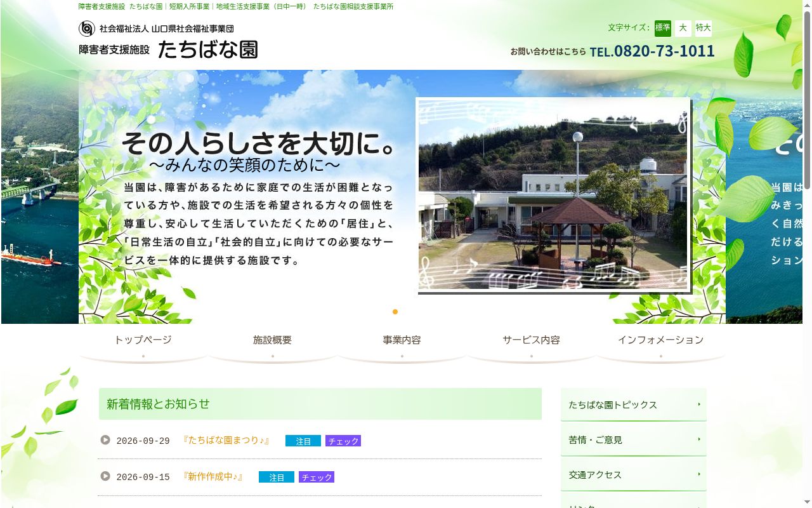
Task: Click the play icon beside 2026-09-29 news
Action: tap(105, 439)
